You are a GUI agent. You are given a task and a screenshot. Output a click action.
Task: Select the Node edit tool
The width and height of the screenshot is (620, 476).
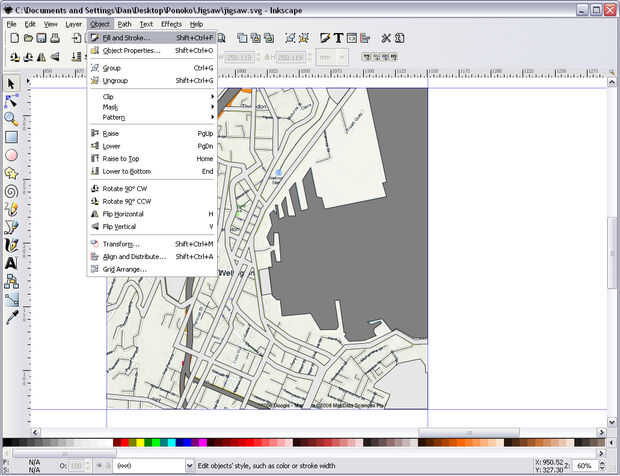[11, 101]
